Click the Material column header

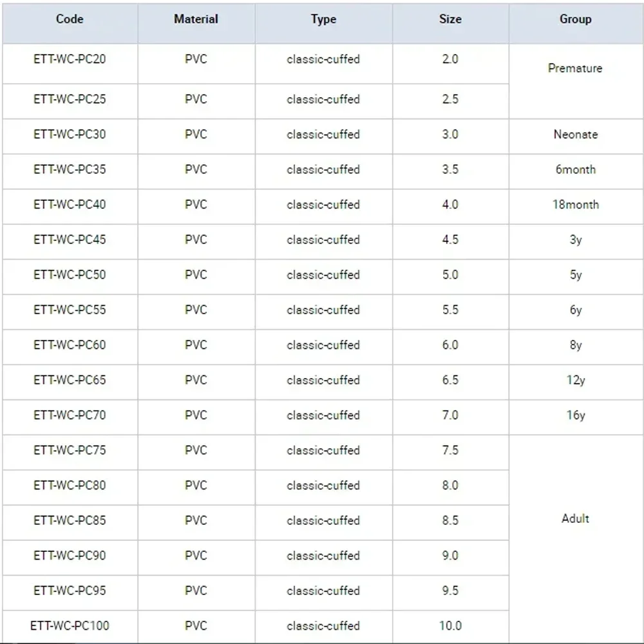tap(196, 19)
